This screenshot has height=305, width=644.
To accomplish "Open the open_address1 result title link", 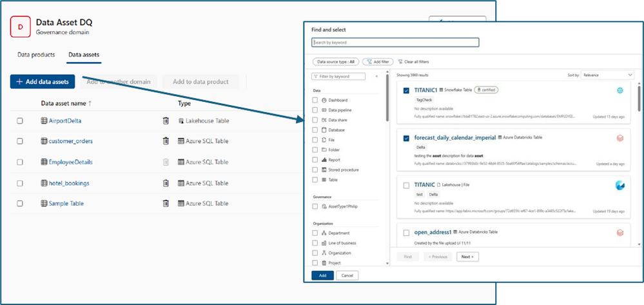I will pyautogui.click(x=433, y=232).
